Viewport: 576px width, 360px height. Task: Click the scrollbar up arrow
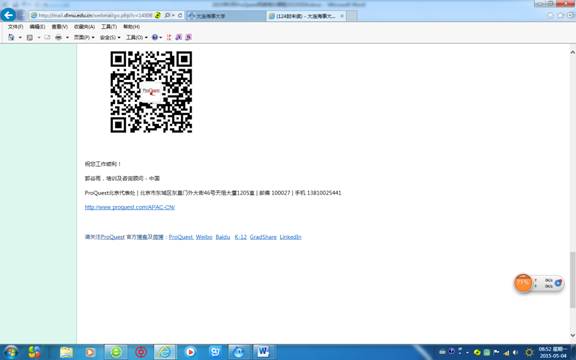[572, 53]
